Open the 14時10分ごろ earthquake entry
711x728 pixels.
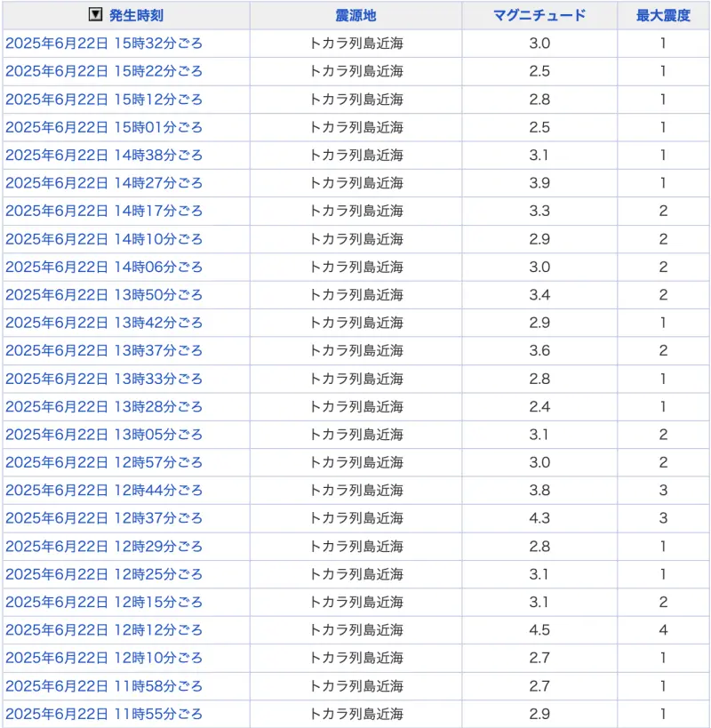coord(104,239)
